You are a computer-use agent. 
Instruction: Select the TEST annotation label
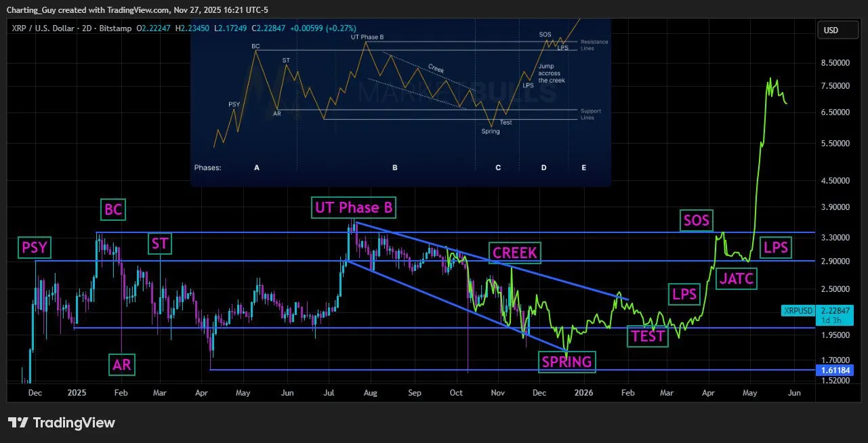click(647, 337)
